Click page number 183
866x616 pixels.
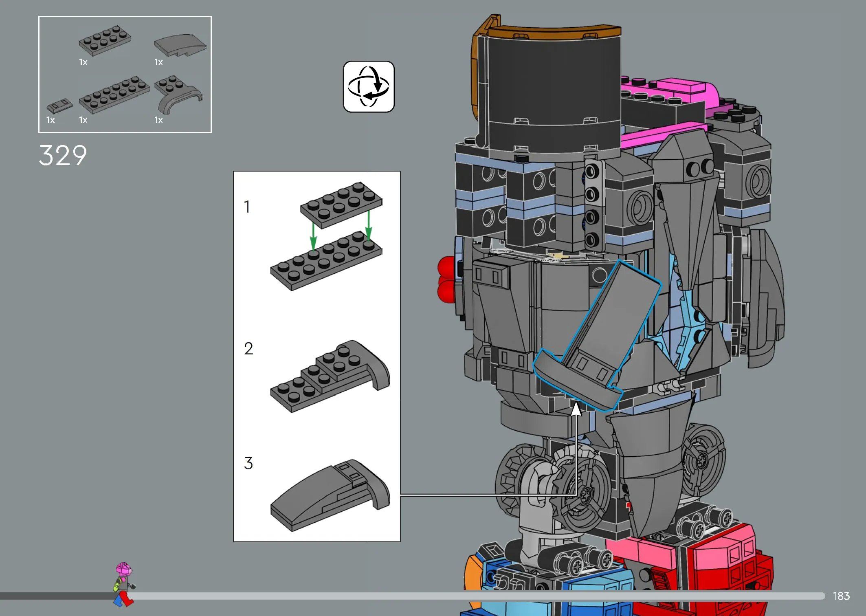(841, 596)
